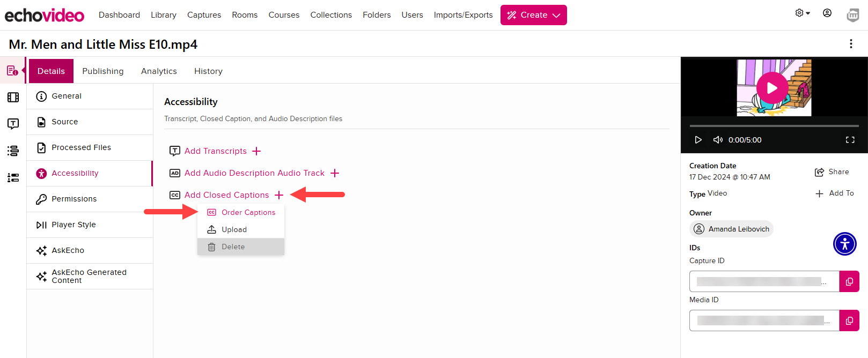Screen dimensions: 868x358
Task: Open the settings gear dropdown
Action: [802, 13]
